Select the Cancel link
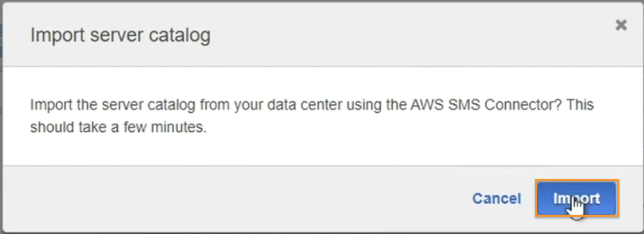Screen dimensions: 644x234 click(x=496, y=199)
